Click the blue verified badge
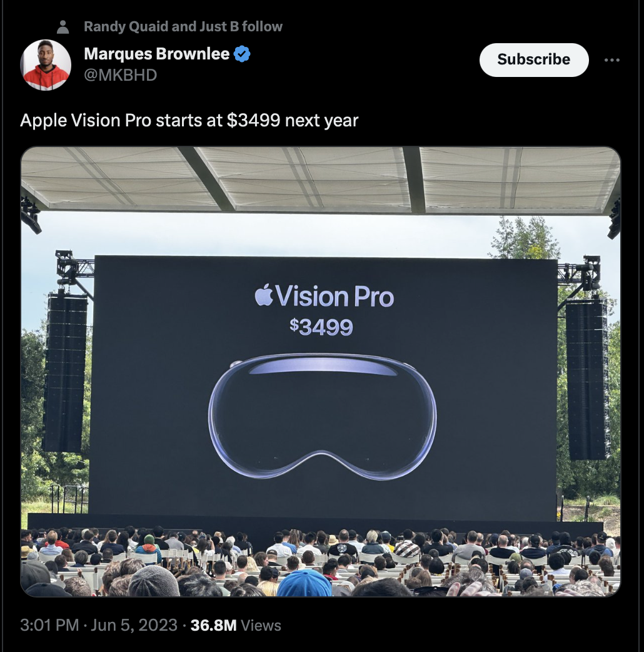 tap(242, 54)
